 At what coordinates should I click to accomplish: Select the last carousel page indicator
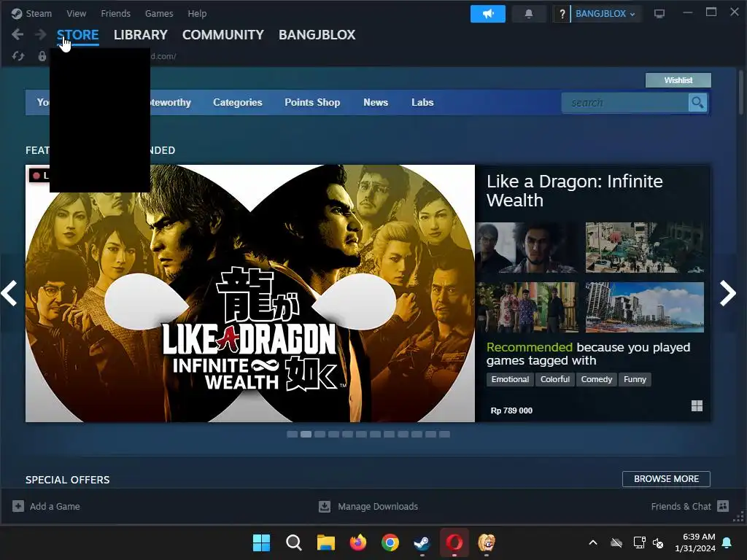coord(444,435)
